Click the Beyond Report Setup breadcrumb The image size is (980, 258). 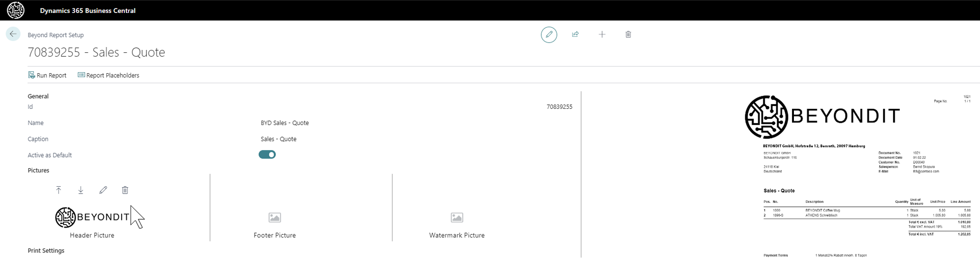pos(56,35)
